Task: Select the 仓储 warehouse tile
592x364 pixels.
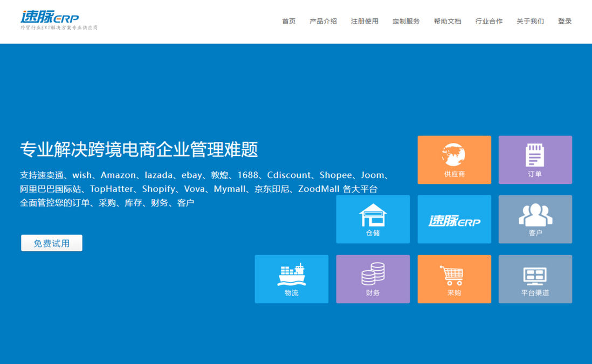Action: [x=373, y=219]
